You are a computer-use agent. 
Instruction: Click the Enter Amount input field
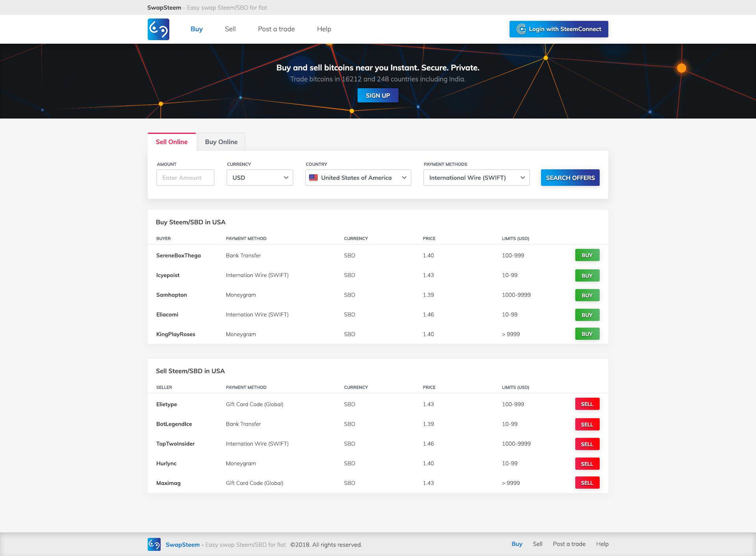[185, 178]
